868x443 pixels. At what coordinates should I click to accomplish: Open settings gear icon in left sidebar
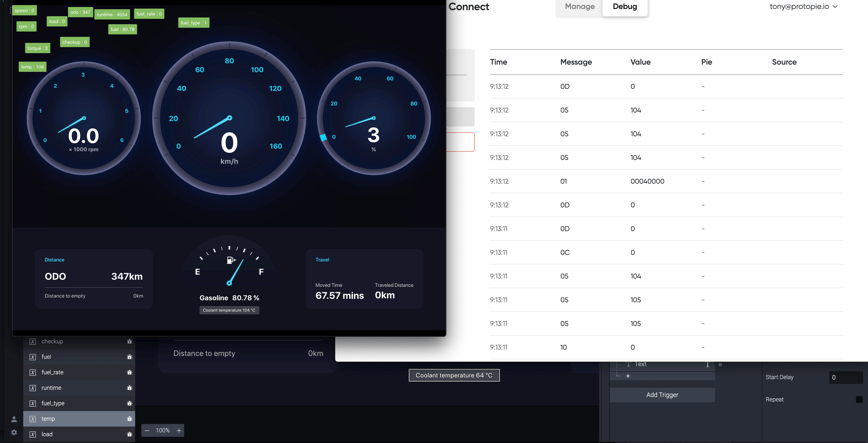tap(14, 432)
